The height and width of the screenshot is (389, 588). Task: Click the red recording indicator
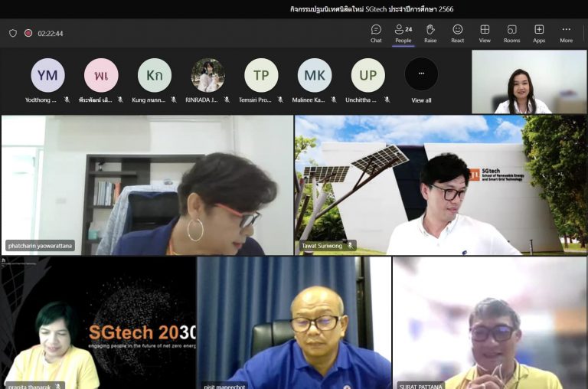[28, 33]
